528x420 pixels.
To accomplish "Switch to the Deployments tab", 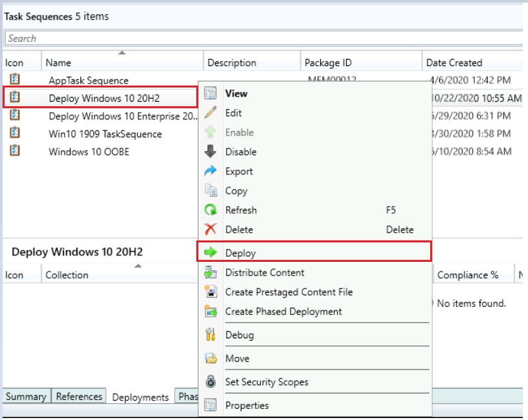I will tap(141, 397).
